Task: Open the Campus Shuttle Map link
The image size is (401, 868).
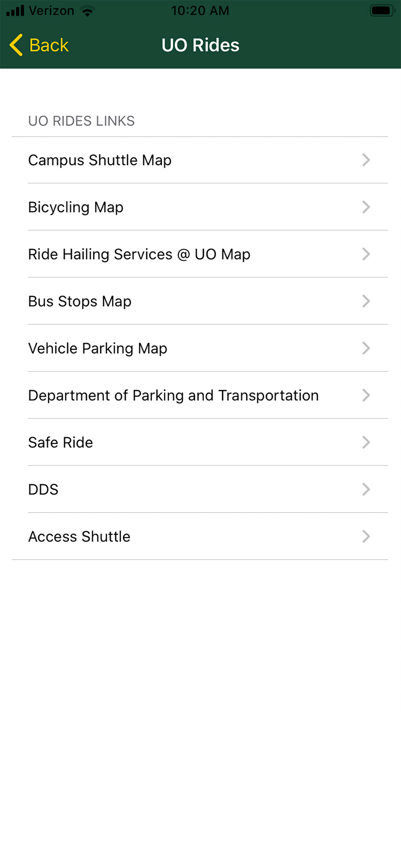Action: coord(100,160)
